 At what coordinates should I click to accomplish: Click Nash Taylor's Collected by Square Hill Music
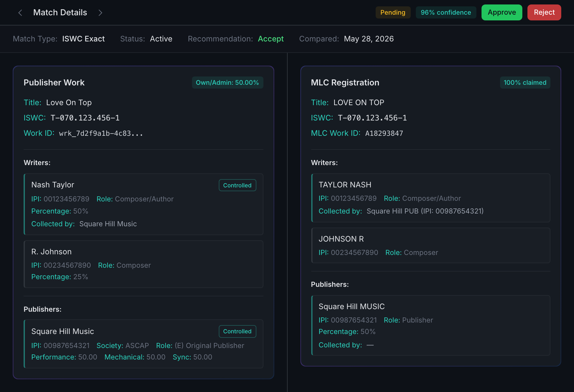108,224
